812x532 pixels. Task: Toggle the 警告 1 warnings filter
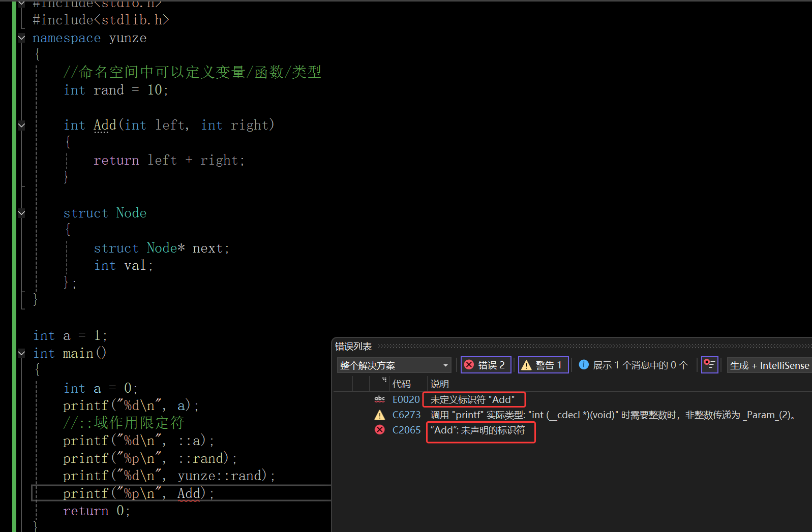[x=543, y=365]
